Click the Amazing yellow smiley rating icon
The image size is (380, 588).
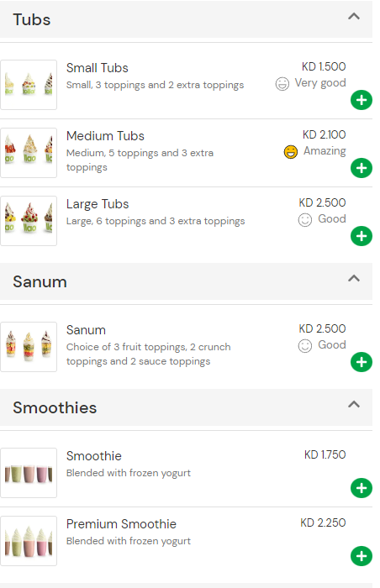point(290,152)
